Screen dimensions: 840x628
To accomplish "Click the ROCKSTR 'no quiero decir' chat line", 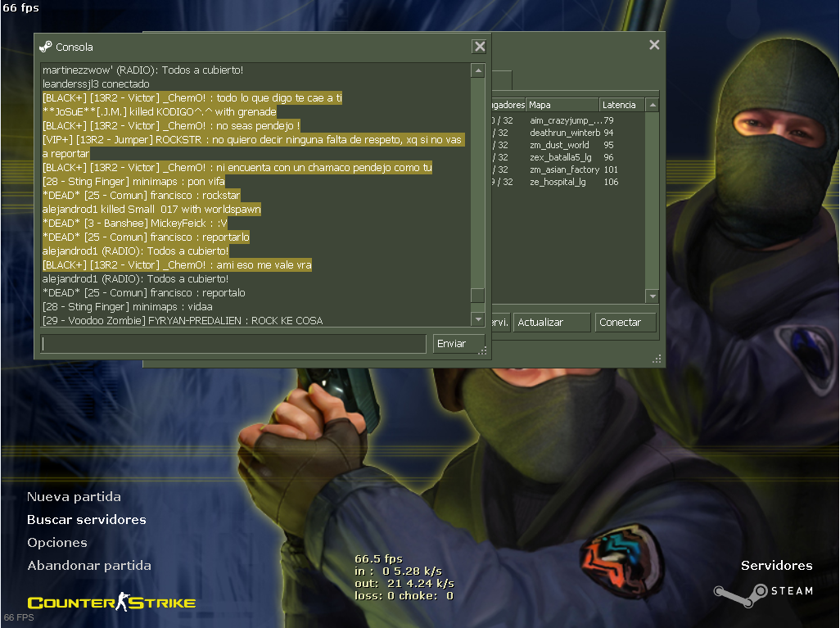I will pos(253,147).
